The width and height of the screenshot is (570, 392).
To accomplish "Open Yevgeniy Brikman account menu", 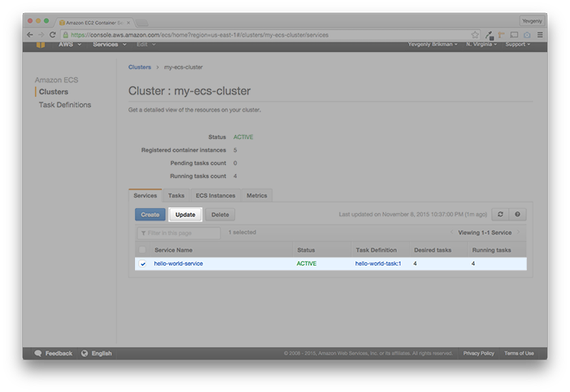I will (x=433, y=45).
